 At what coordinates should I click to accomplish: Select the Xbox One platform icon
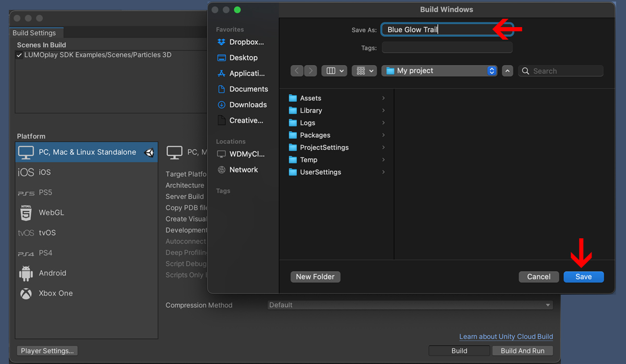pyautogui.click(x=26, y=294)
